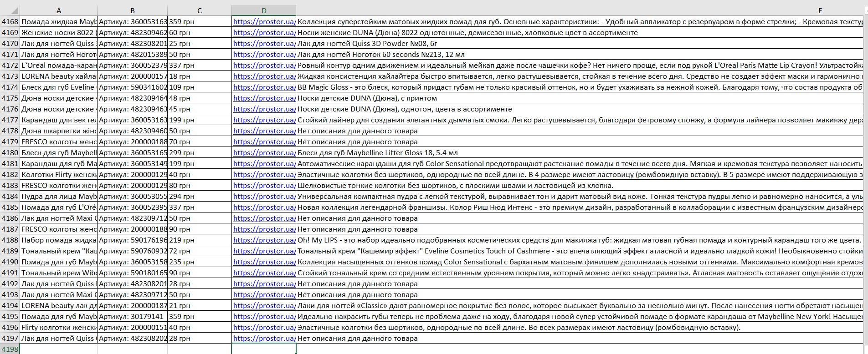
Task: Select Артикул cell in row 4186
Action: (x=133, y=218)
